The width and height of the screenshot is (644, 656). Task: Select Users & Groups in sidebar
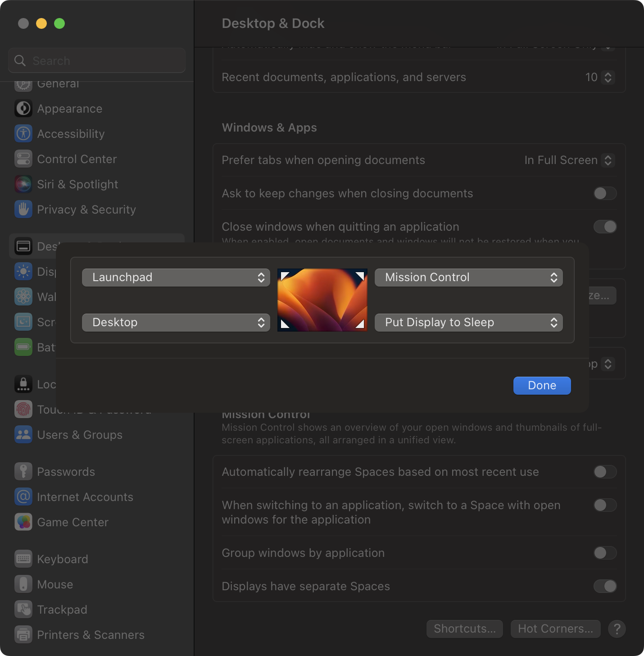point(80,435)
